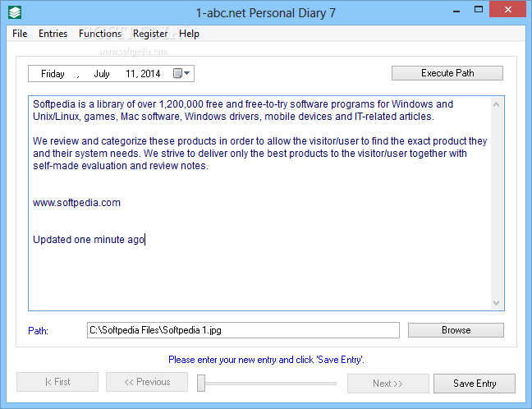Viewport: 532px width, 409px height.
Task: Open the Functions menu
Action: 100,34
